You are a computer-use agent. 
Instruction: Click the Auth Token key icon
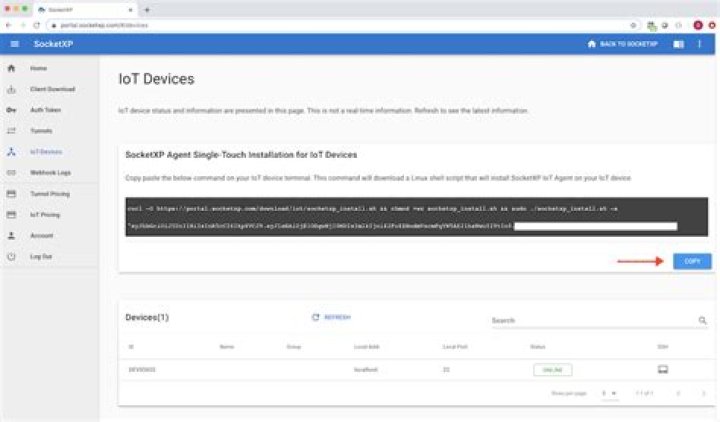point(11,110)
